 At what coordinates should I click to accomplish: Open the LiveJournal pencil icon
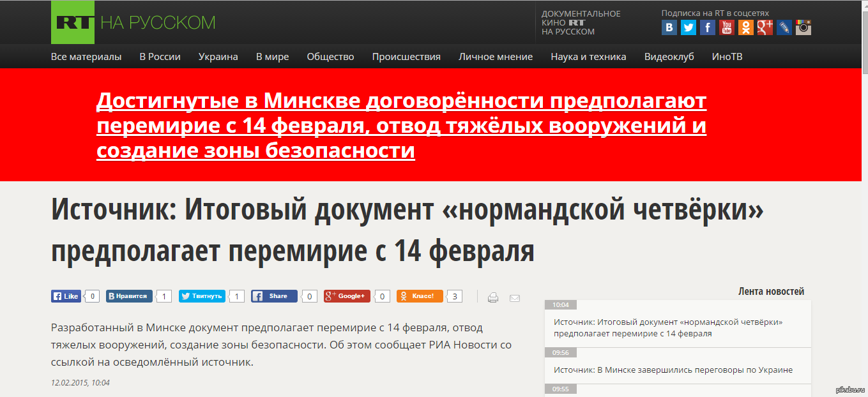[784, 27]
